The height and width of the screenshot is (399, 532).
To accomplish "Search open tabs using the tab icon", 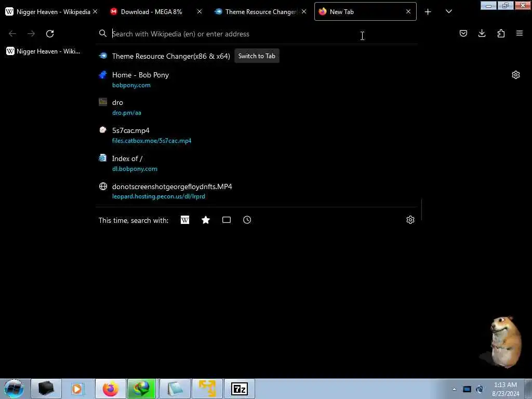I will (227, 220).
